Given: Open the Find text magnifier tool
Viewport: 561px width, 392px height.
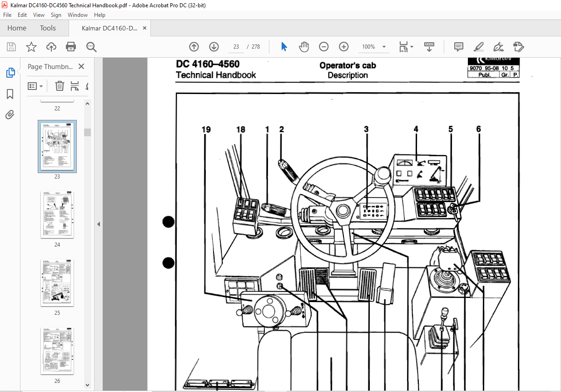Looking at the screenshot, I should tap(92, 47).
